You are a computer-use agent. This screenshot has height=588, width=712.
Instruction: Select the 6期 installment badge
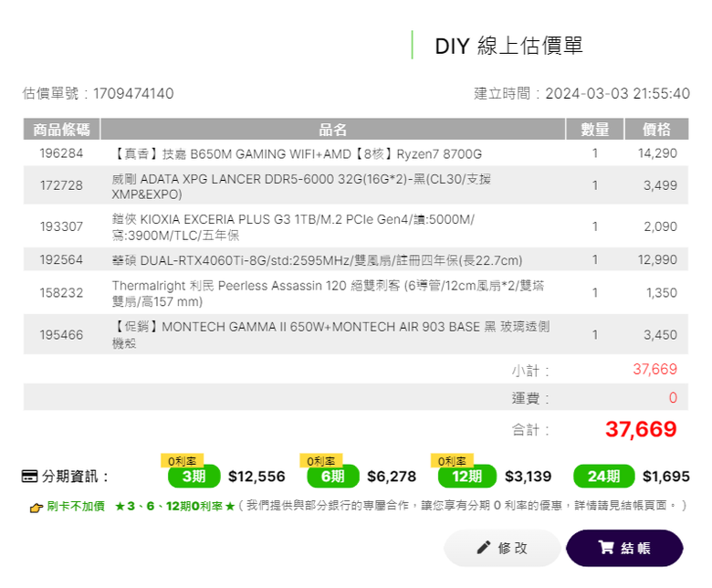(x=333, y=477)
